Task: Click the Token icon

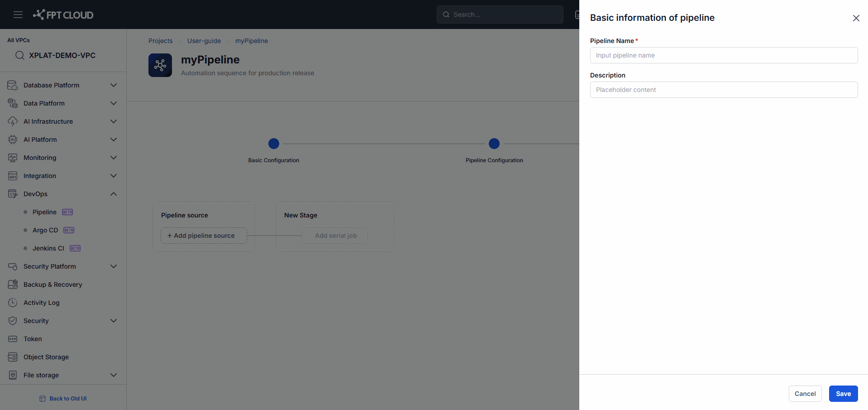Action: point(13,339)
